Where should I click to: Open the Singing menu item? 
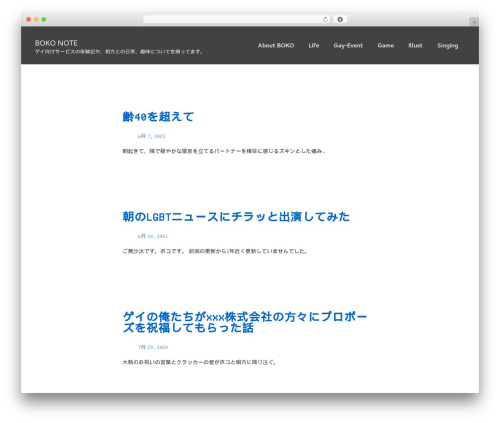448,46
